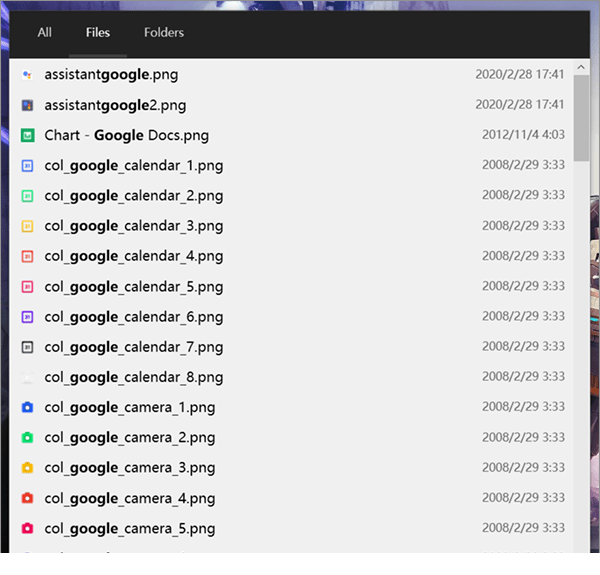Image resolution: width=600 pixels, height=575 pixels.
Task: Click the purple col_google_calendar_6 icon
Action: click(27, 317)
